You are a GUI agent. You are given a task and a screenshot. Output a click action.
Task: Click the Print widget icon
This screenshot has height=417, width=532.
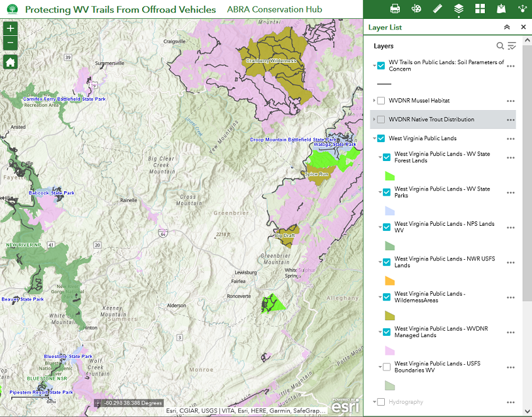pyautogui.click(x=395, y=9)
